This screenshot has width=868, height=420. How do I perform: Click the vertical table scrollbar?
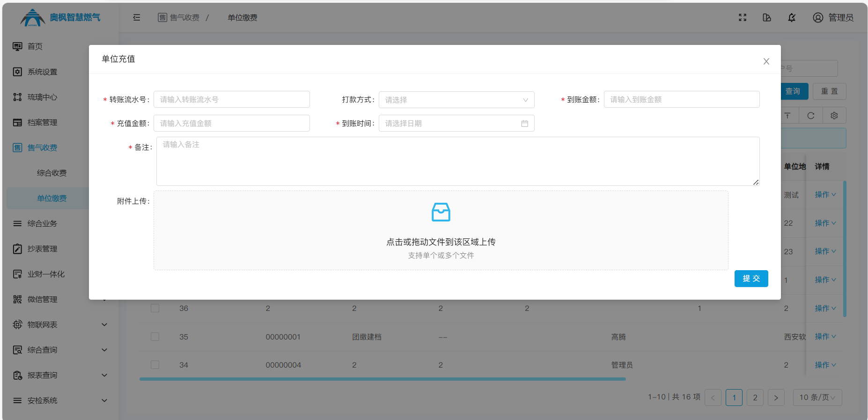pyautogui.click(x=845, y=249)
